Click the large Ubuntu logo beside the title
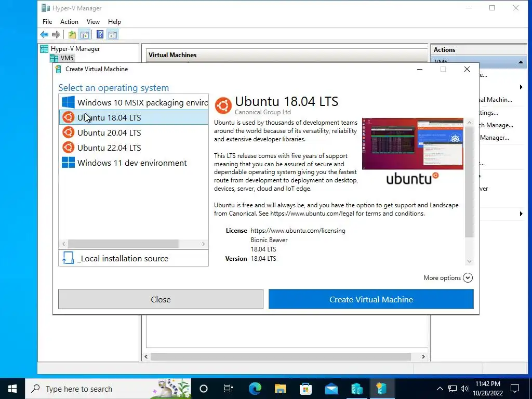The height and width of the screenshot is (399, 532). point(223,105)
